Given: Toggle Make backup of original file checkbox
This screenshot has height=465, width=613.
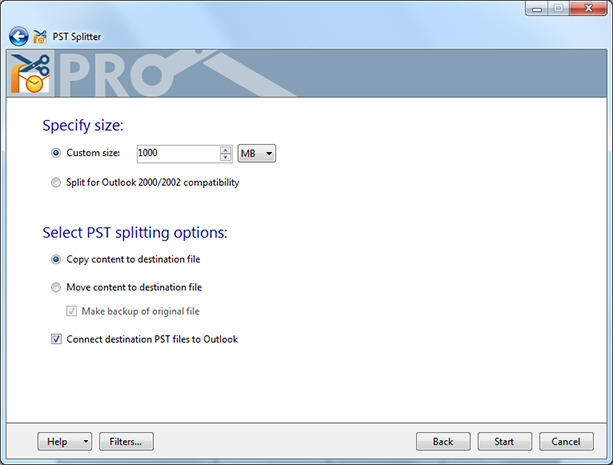Looking at the screenshot, I should click(71, 311).
